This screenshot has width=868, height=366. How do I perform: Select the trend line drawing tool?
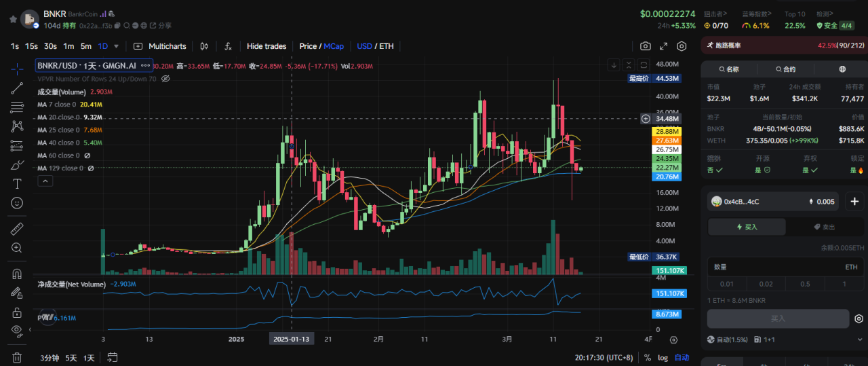pos(17,88)
